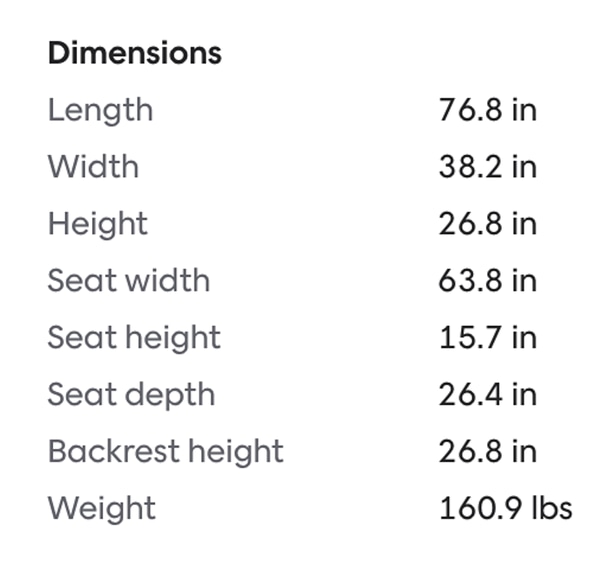The width and height of the screenshot is (600, 563).
Task: Click the 26.4 in value
Action: pyautogui.click(x=487, y=395)
